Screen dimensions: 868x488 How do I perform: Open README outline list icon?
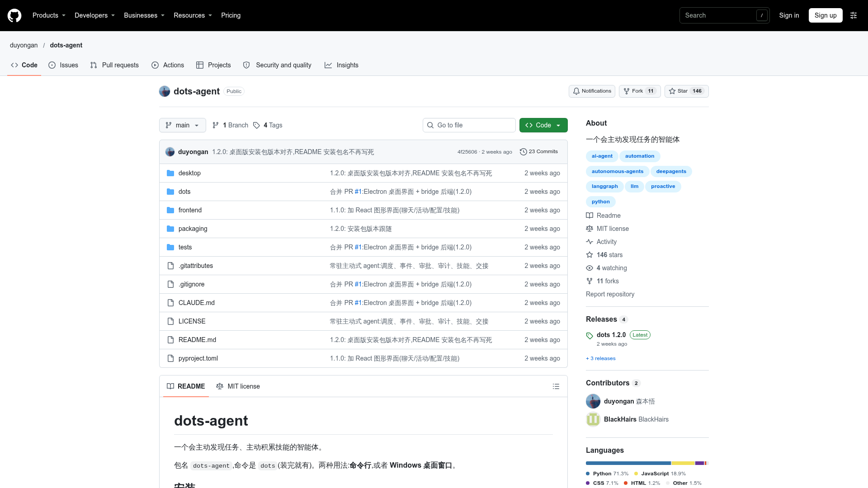(x=556, y=386)
